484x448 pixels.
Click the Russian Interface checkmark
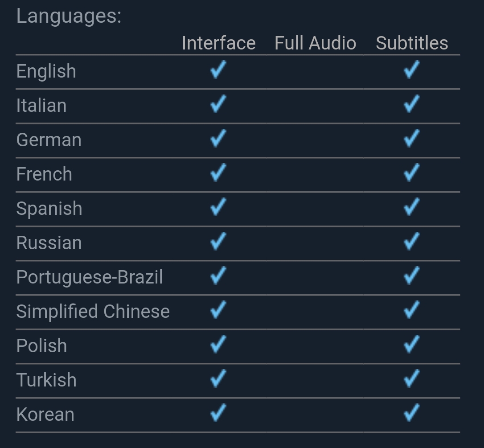[x=218, y=241]
